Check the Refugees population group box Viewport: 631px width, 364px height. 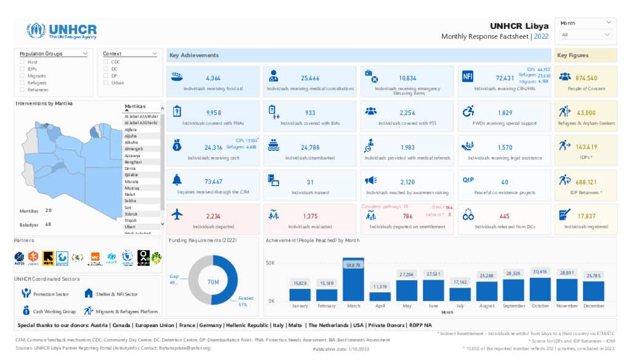22,83
